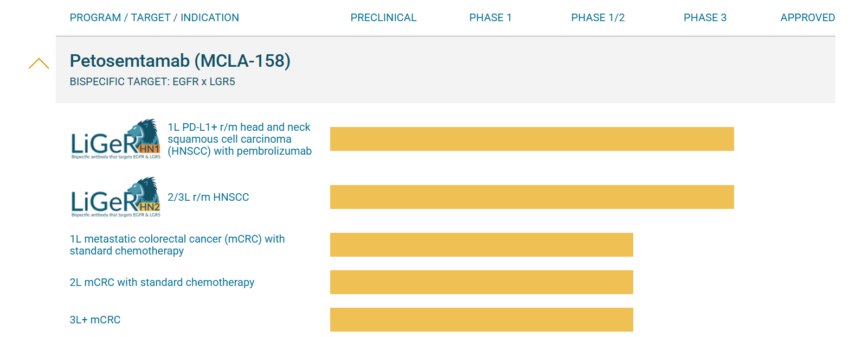The height and width of the screenshot is (337, 868).
Task: Click the Bispecific Target EGFR x LGR5 subtitle
Action: click(x=152, y=82)
